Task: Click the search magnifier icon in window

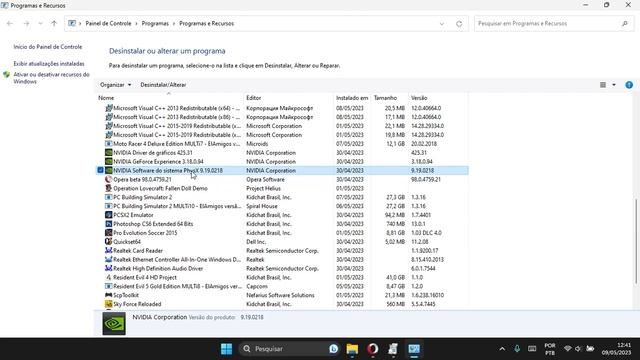Action: tap(625, 24)
